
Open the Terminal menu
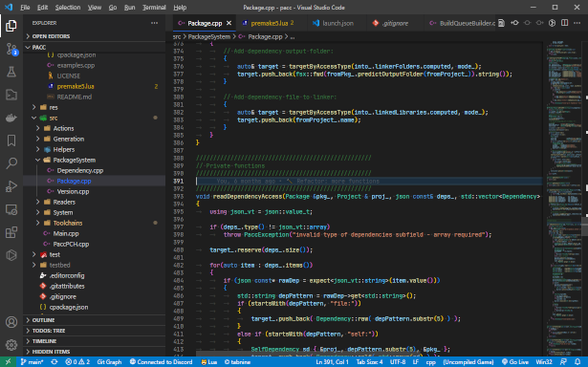(154, 8)
